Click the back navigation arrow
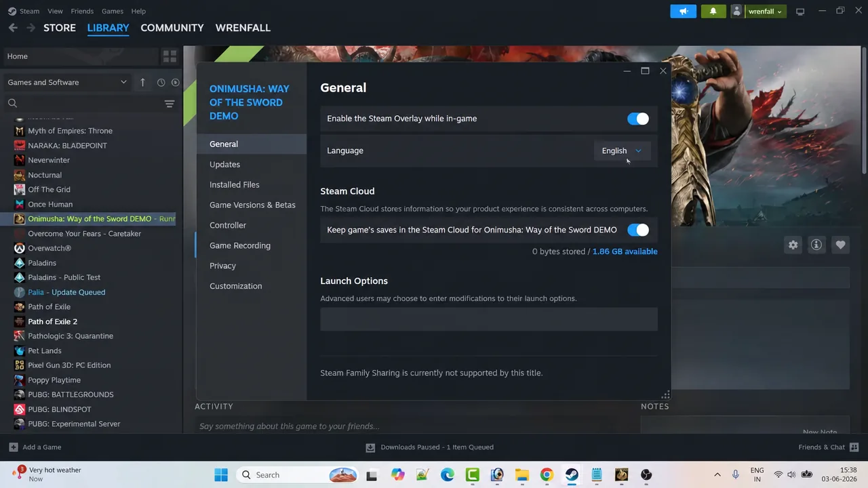This screenshot has width=868, height=488. 13,28
